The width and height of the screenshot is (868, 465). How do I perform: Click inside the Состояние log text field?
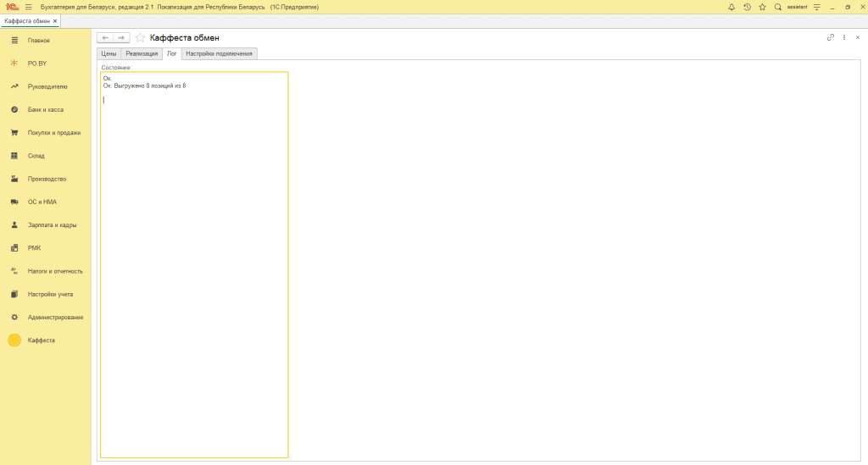point(194,265)
